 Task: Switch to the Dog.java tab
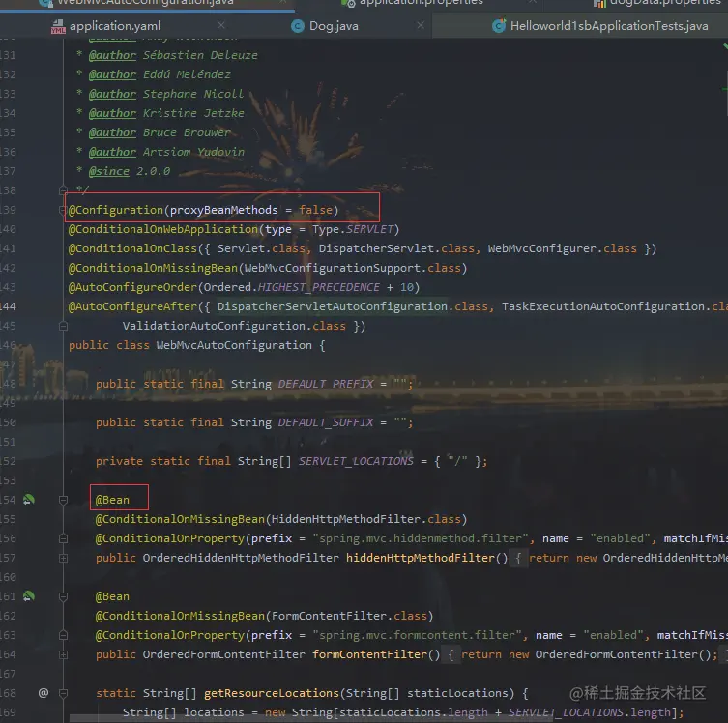coord(334,26)
